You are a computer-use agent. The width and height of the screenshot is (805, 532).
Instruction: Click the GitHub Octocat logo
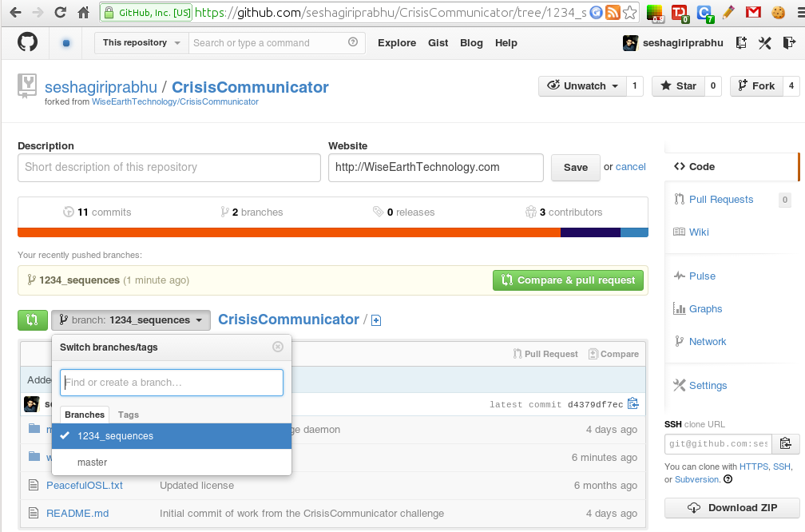click(27, 42)
